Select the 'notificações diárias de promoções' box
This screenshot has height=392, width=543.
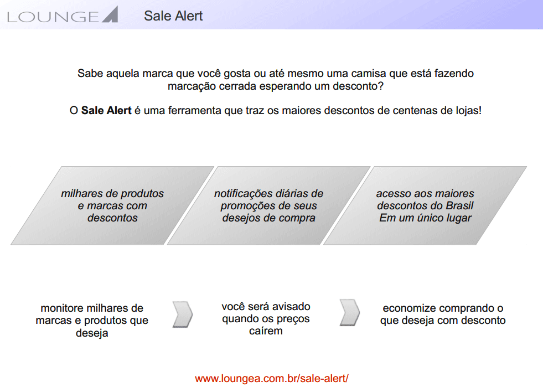268,206
